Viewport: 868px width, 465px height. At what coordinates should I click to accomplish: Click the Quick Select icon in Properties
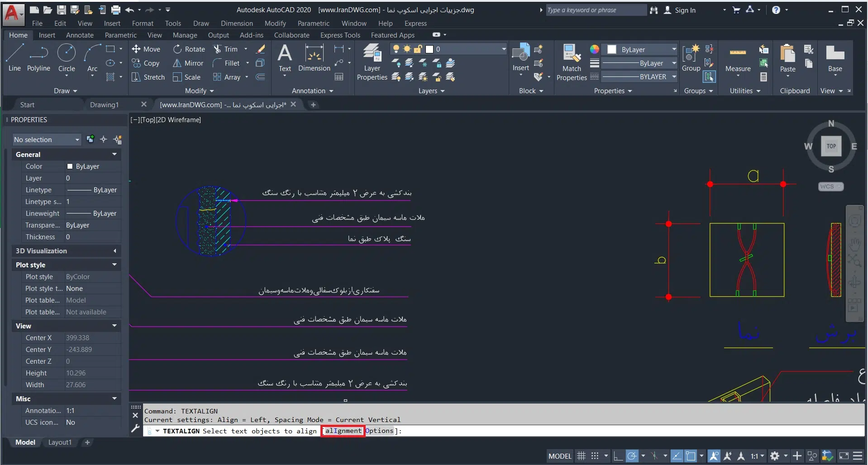tap(118, 140)
